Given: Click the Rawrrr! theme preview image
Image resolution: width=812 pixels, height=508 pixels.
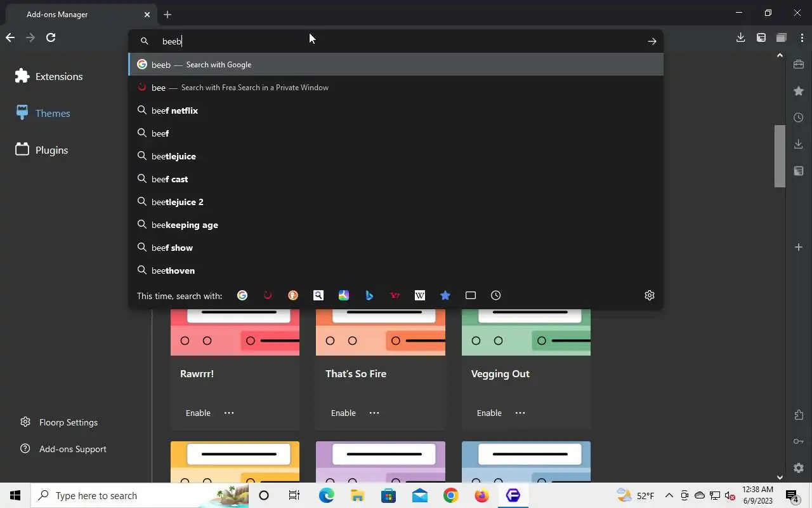Looking at the screenshot, I should 235,332.
